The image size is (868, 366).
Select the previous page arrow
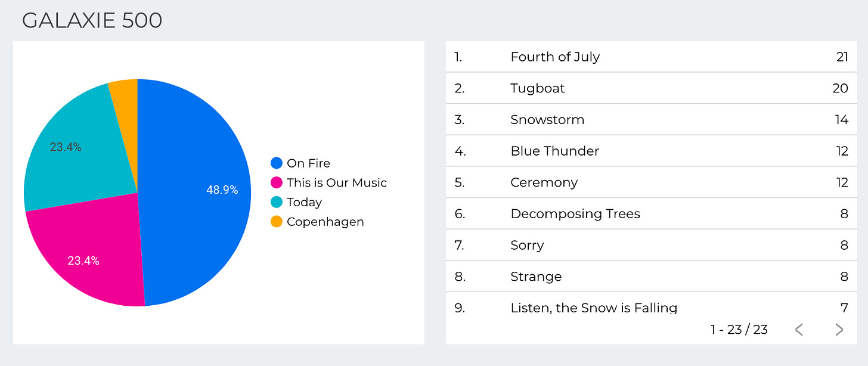click(800, 329)
